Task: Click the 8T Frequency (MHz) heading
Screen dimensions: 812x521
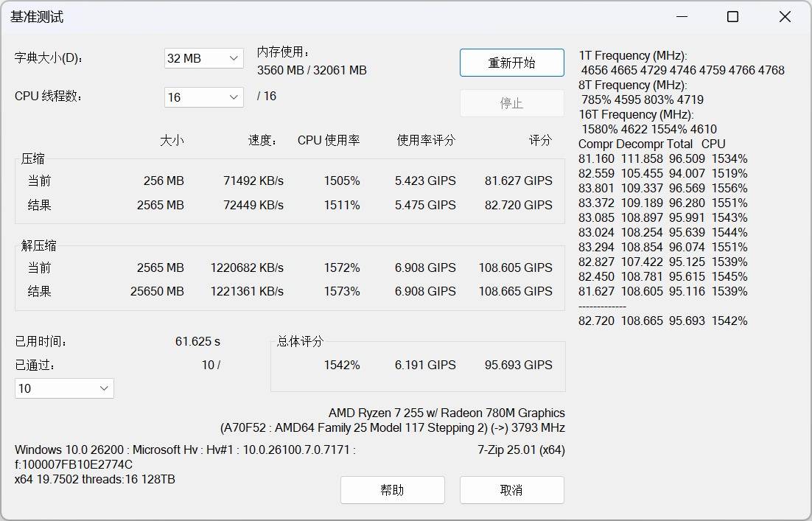Action: (633, 85)
